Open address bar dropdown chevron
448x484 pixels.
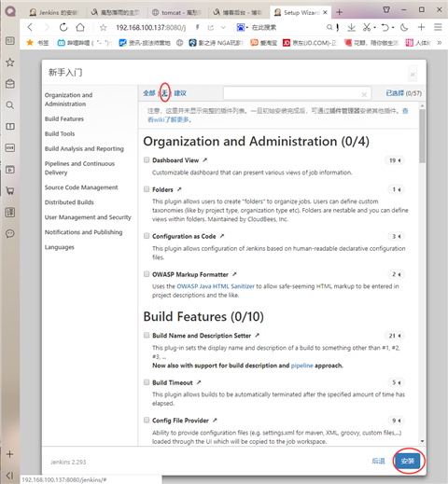(223, 28)
